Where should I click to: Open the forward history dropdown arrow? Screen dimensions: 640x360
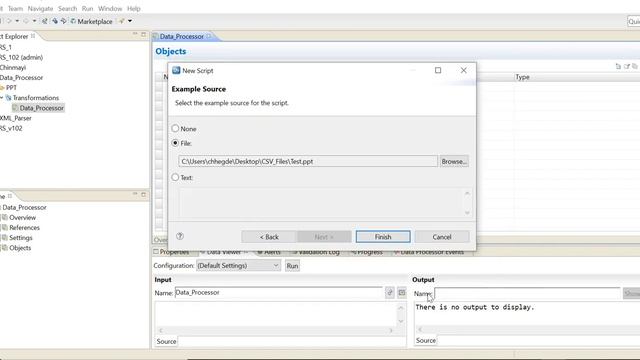pos(34,21)
